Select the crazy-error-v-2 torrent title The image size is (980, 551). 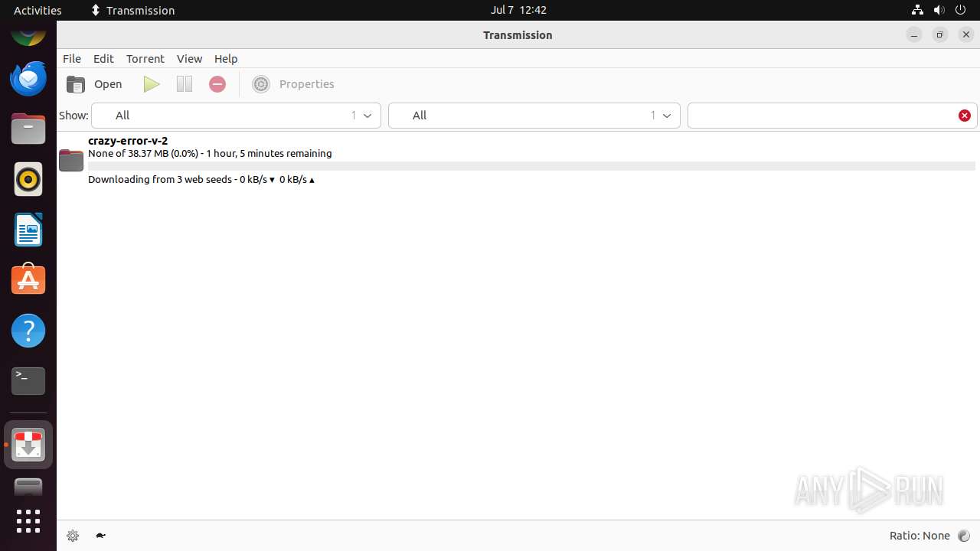point(128,141)
